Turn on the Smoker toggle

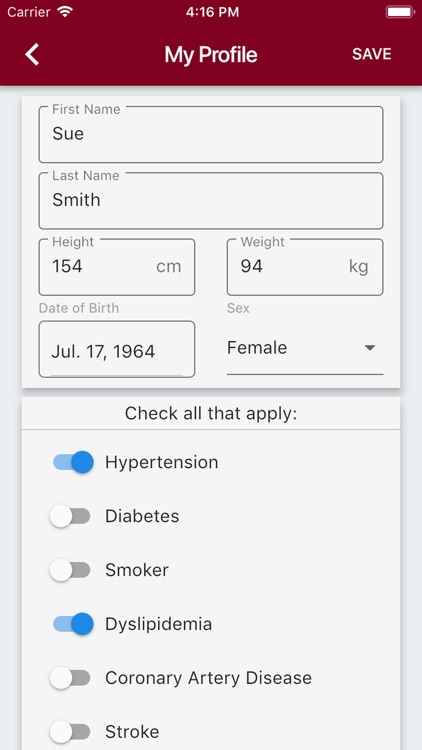[x=70, y=570]
